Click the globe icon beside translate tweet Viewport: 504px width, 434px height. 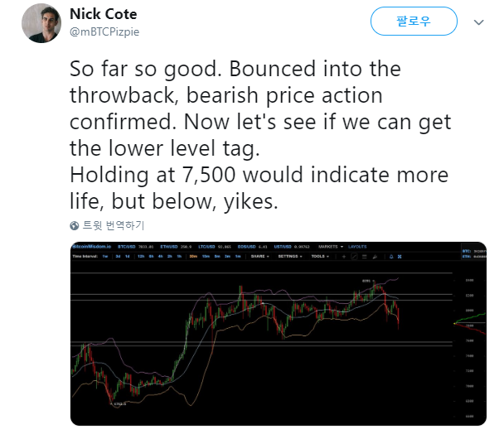point(75,226)
